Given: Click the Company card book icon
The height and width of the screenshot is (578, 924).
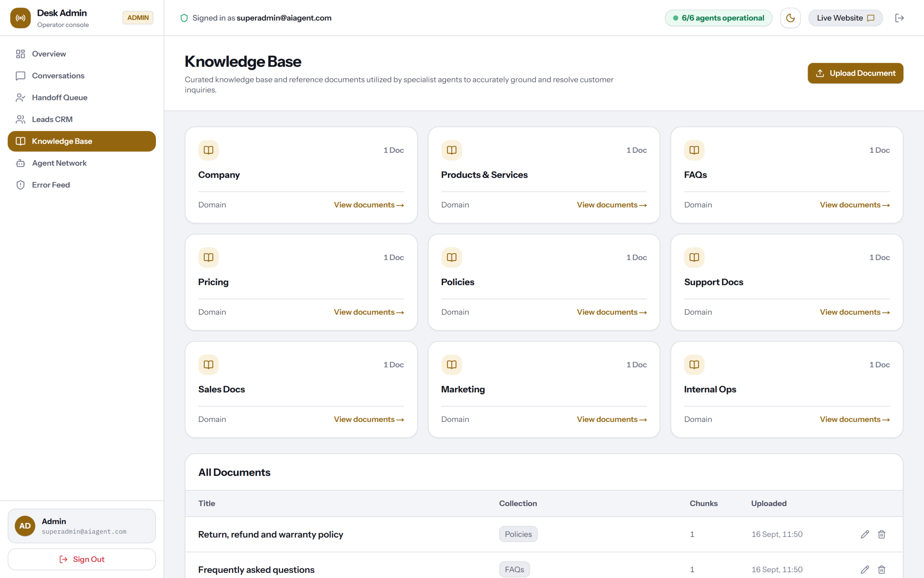Looking at the screenshot, I should (209, 150).
